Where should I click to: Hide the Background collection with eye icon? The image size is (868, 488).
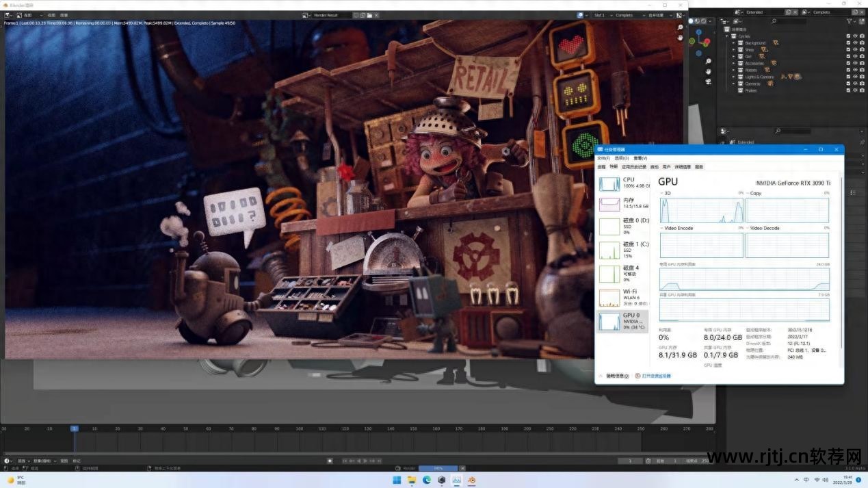[x=855, y=42]
